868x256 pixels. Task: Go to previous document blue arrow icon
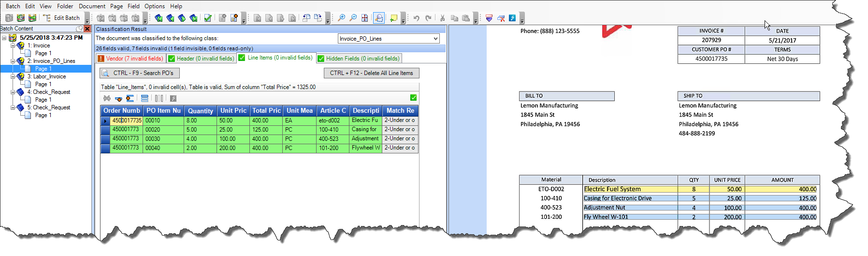coord(170,18)
